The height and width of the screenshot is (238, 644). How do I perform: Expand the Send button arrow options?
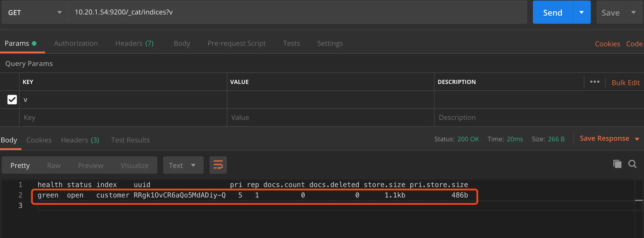coord(582,12)
